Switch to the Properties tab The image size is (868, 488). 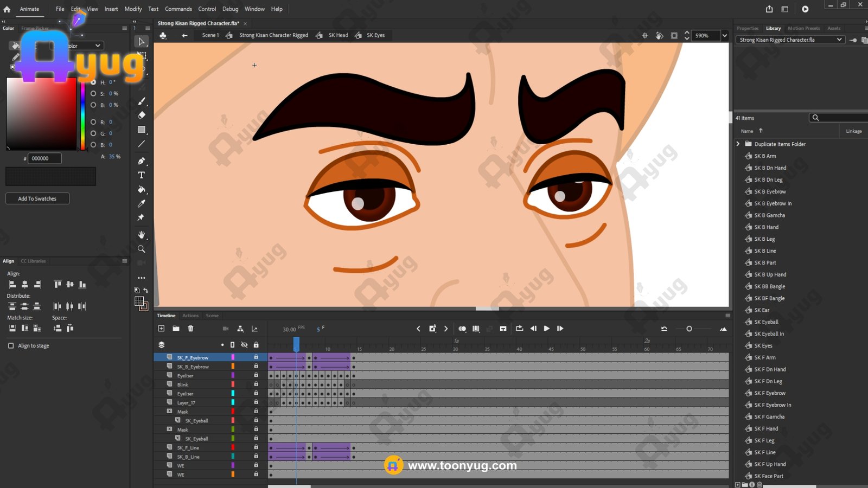(x=747, y=28)
